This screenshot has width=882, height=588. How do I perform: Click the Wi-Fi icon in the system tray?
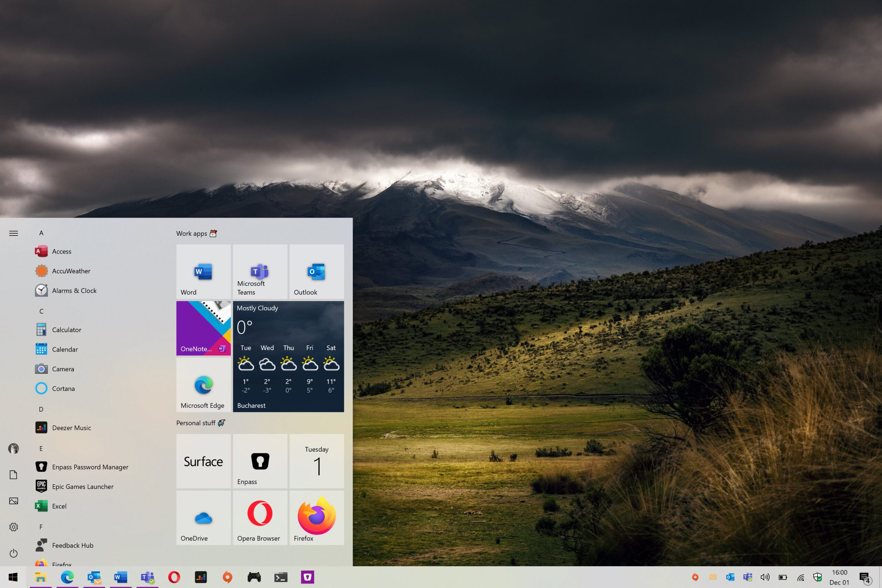point(800,577)
